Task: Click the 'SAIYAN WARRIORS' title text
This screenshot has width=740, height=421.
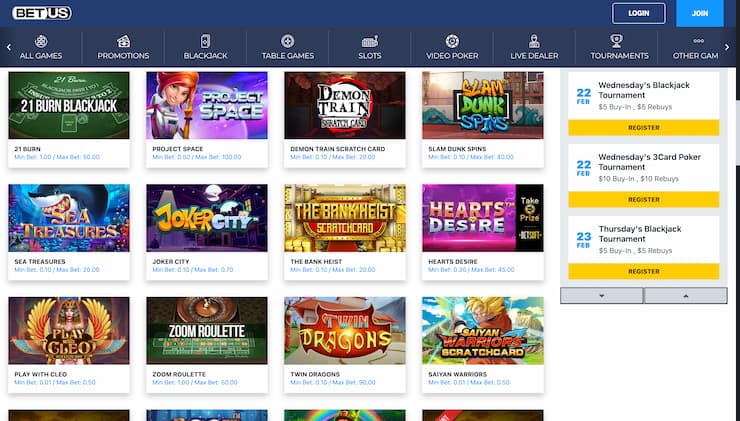Action: coord(457,374)
